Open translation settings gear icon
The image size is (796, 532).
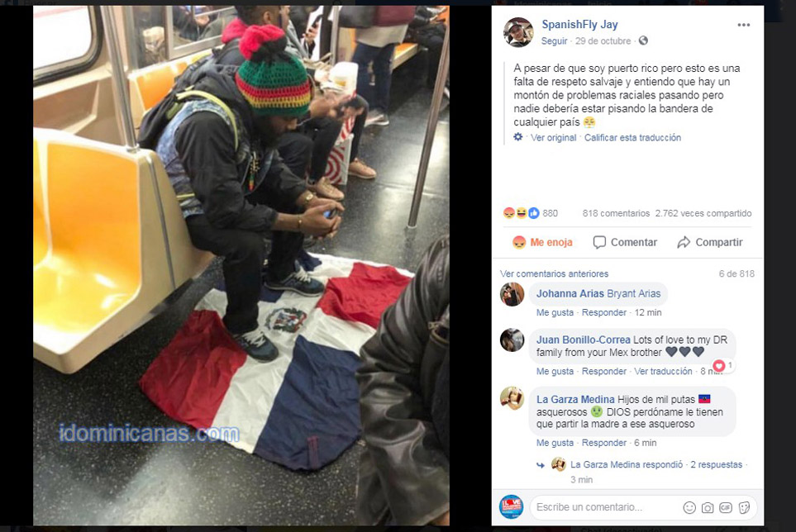click(x=517, y=137)
